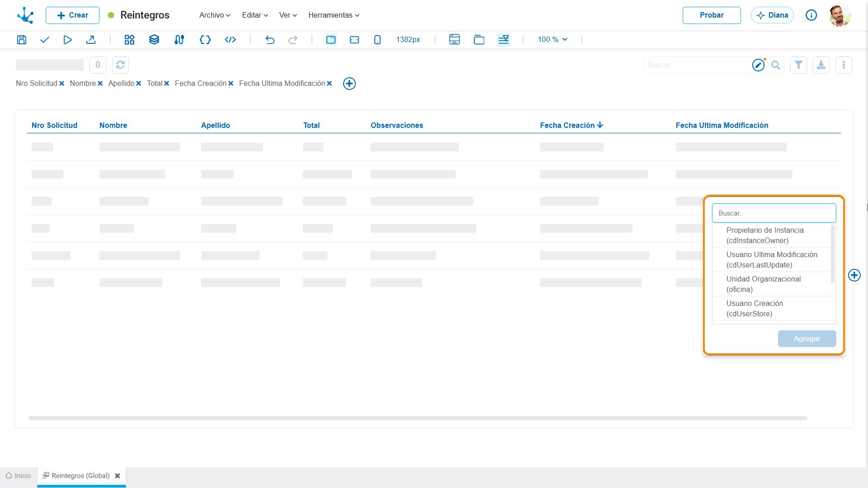
Task: Click the export publish icon
Action: (91, 40)
